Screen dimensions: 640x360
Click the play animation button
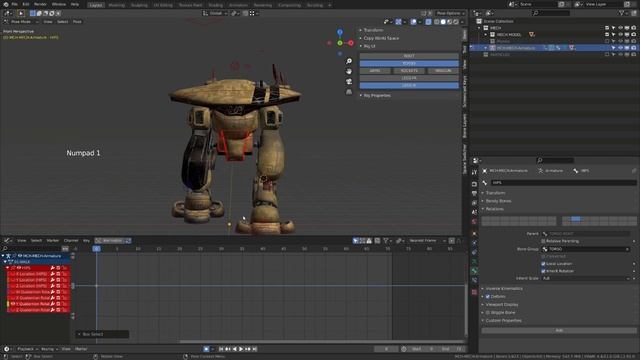coord(241,349)
